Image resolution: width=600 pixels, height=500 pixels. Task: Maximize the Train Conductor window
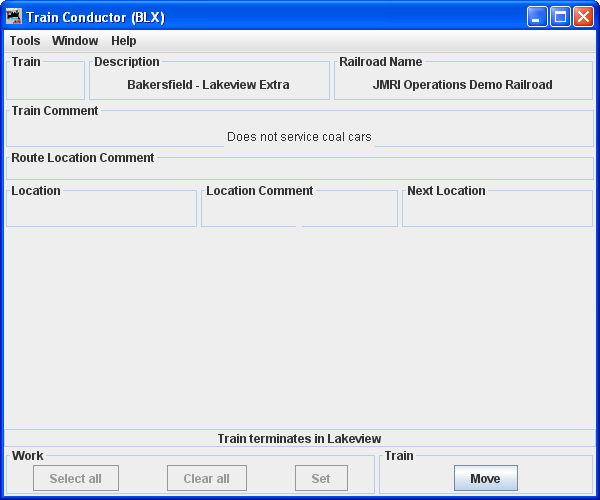coord(561,17)
